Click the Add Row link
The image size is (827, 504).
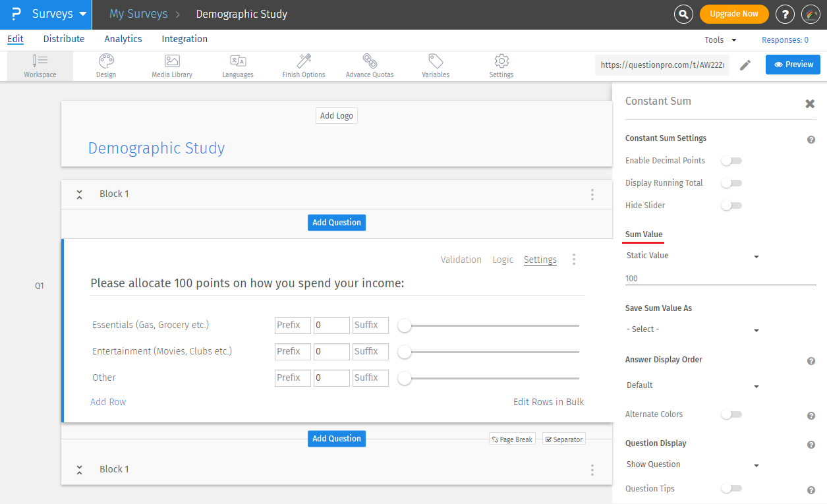[107, 401]
